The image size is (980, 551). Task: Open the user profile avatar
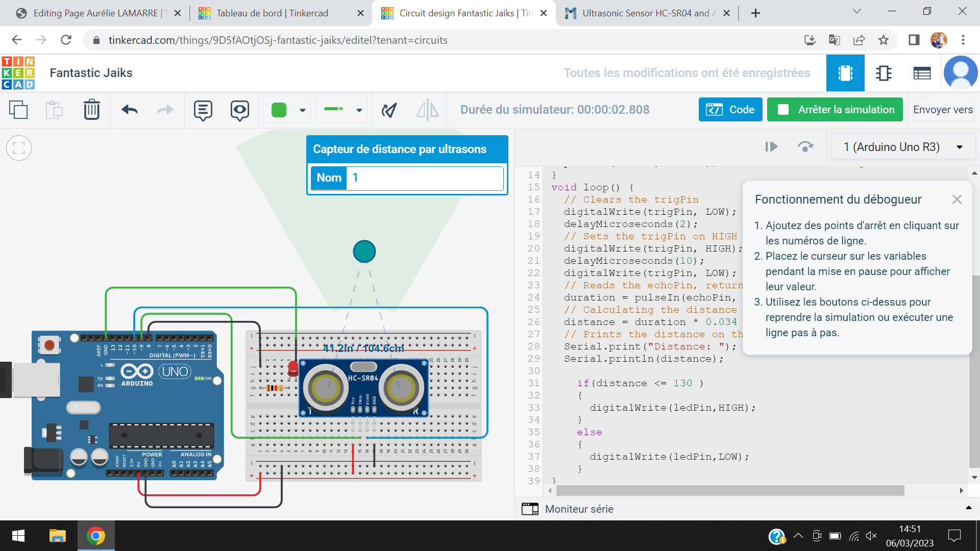[x=961, y=73]
